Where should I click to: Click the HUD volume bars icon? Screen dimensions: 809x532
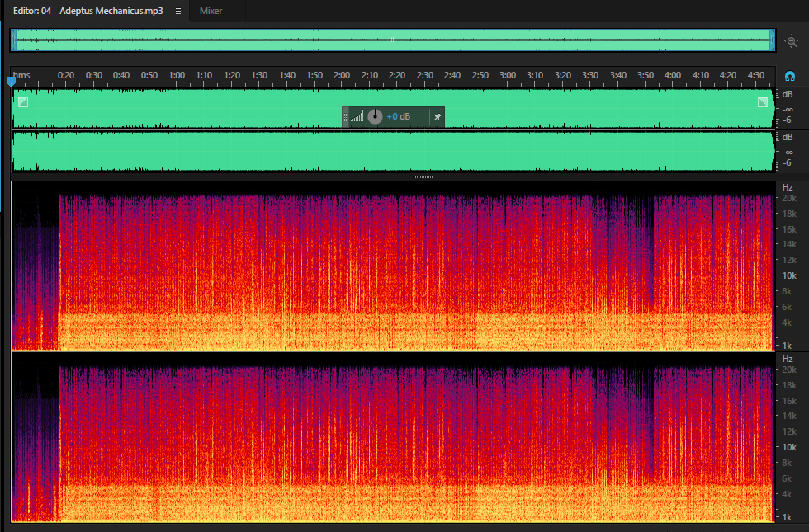357,116
